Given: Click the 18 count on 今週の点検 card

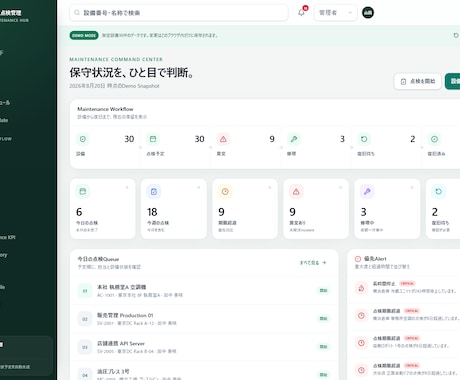Looking at the screenshot, I should (152, 212).
